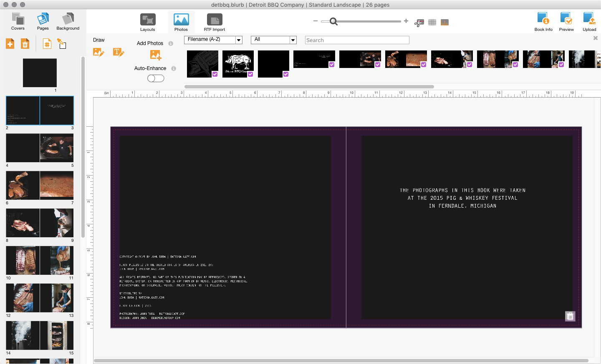
Task: Click the add new page icon
Action: coord(10,44)
